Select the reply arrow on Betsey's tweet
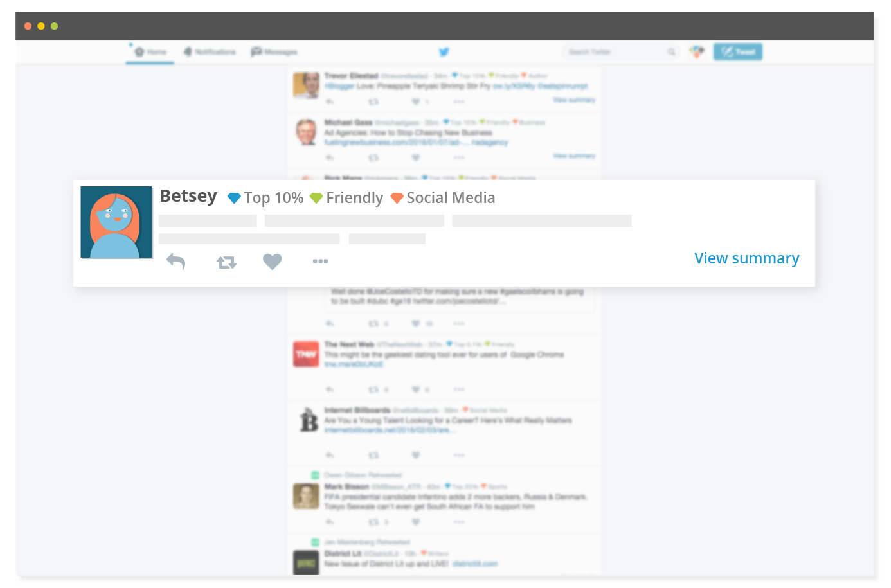Screen dimensions: 891x588 click(175, 261)
